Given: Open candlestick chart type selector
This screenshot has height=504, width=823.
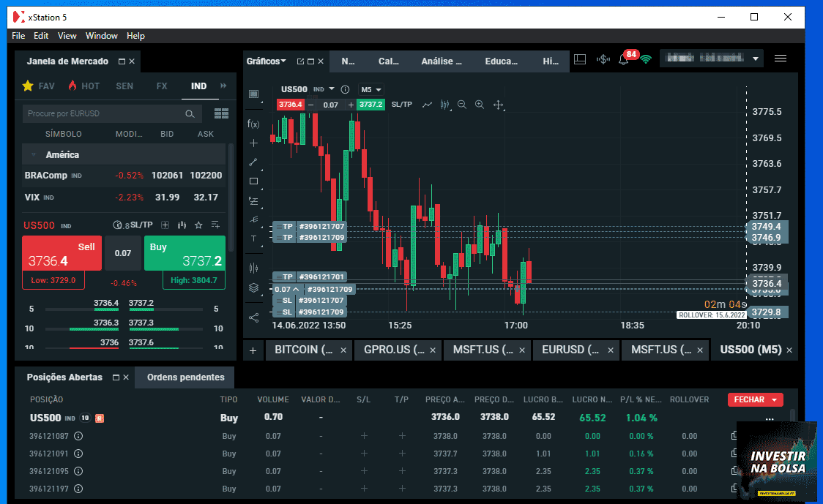Looking at the screenshot, I should point(445,105).
